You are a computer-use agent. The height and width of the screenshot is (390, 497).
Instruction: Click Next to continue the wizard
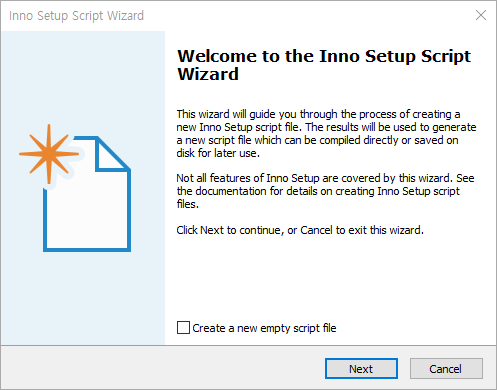click(361, 369)
